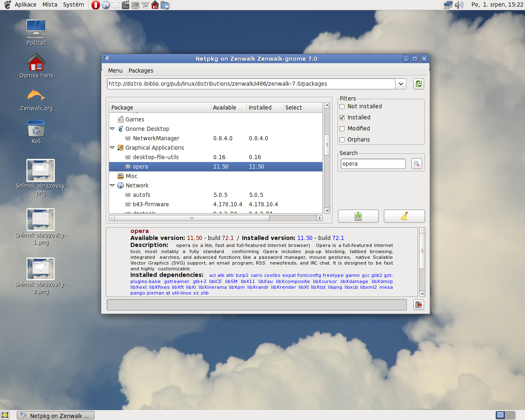The height and width of the screenshot is (420, 525).
Task: Click the package list scroll-up arrow
Action: coord(327,105)
